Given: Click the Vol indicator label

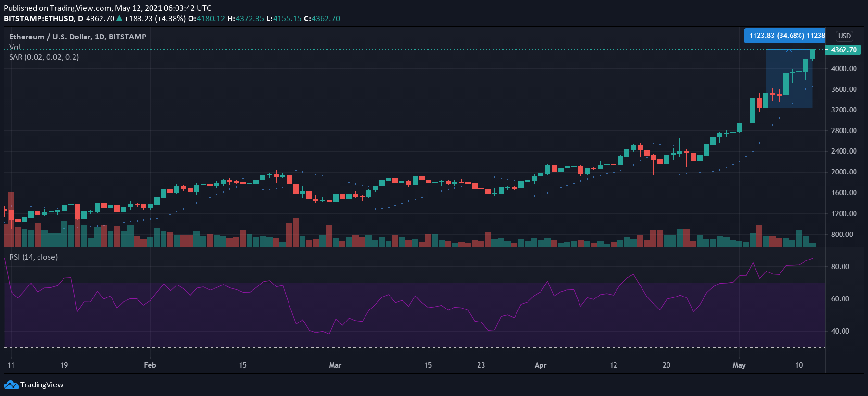Looking at the screenshot, I should 15,47.
